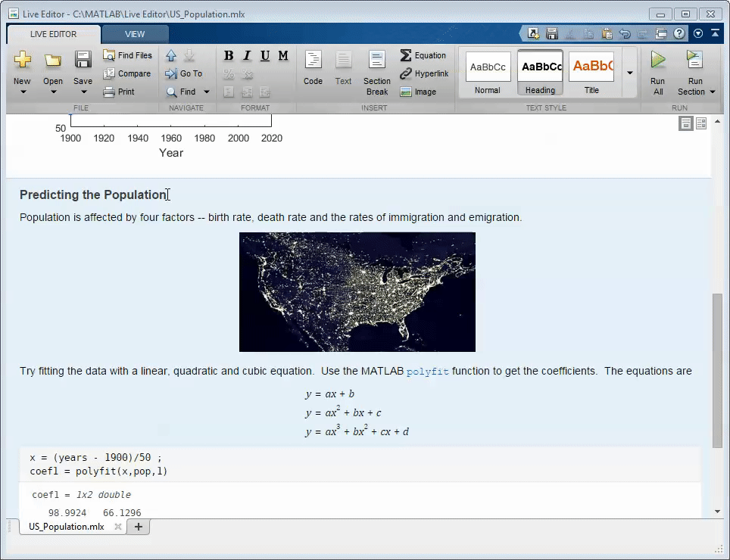Viewport: 730px width, 560px height.
Task: Click the decrease indent icon
Action: (x=265, y=92)
